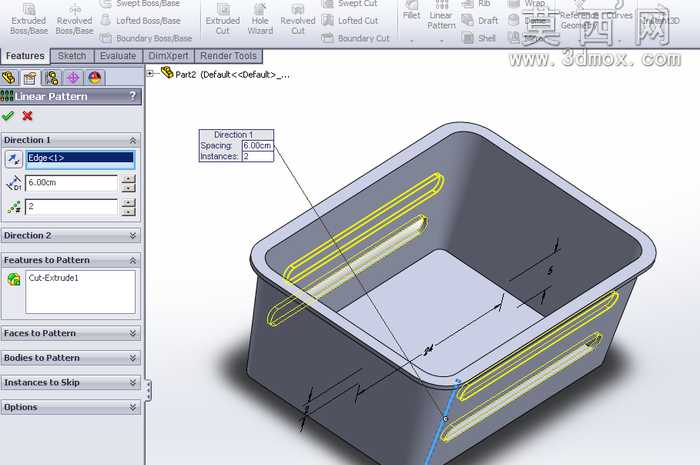
Task: Click callout Spacing value 6.00cm
Action: point(258,145)
